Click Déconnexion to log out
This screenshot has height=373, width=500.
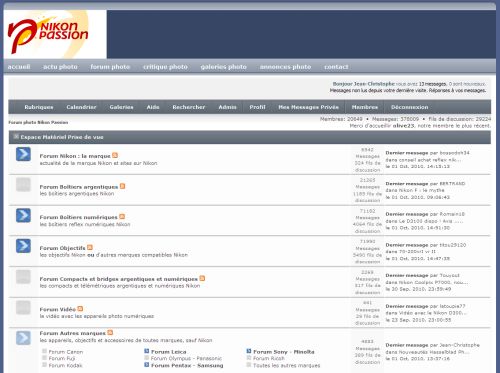click(x=409, y=107)
